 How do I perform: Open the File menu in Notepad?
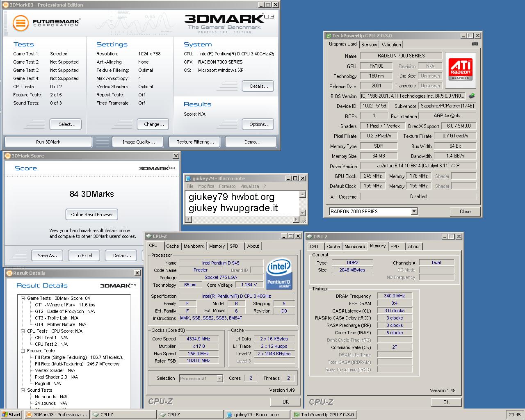click(190, 186)
